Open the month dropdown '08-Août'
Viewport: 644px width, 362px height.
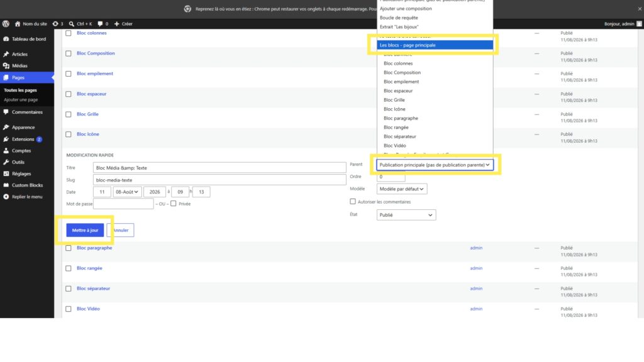point(127,192)
